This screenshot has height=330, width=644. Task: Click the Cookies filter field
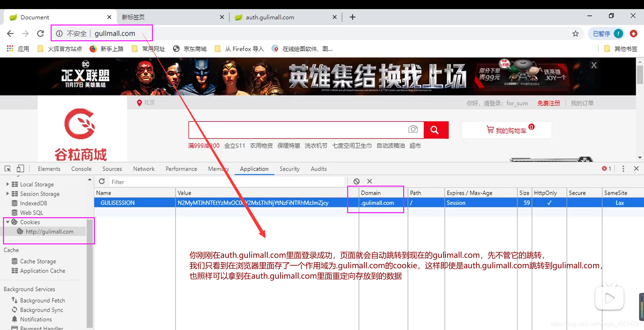[x=227, y=182]
